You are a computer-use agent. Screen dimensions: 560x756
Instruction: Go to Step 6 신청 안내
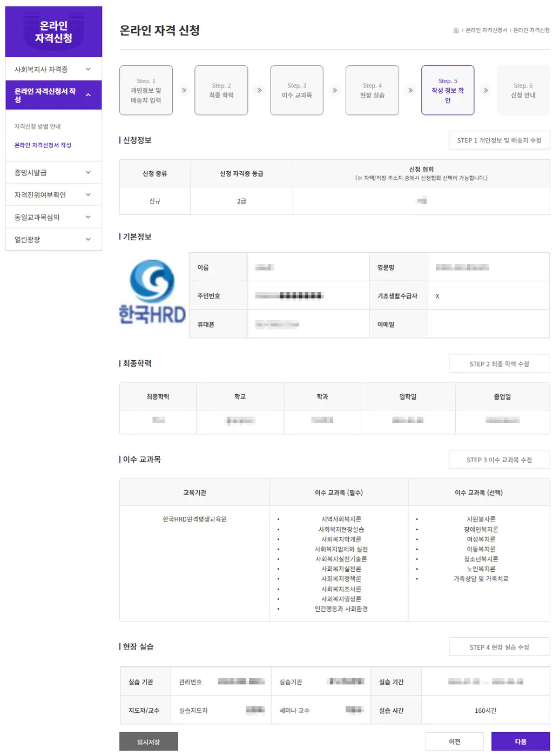pyautogui.click(x=523, y=90)
